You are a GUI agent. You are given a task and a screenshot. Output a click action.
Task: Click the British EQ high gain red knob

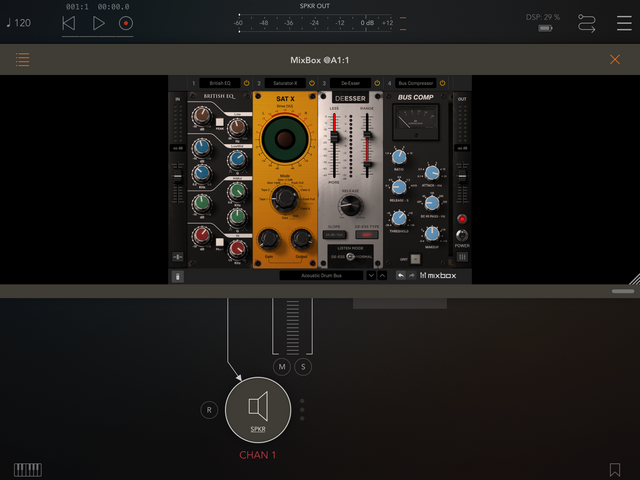(202, 235)
